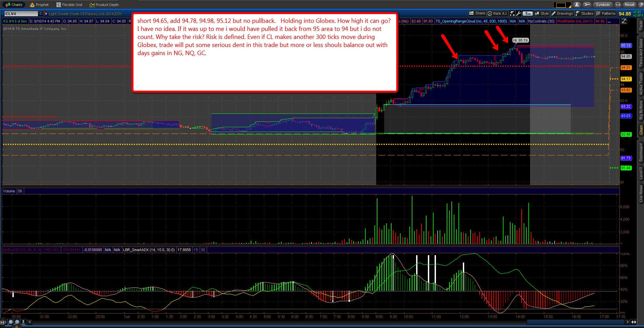644x328 pixels.
Task: Click the think A.I. circular icon
Action: [x=490, y=13]
